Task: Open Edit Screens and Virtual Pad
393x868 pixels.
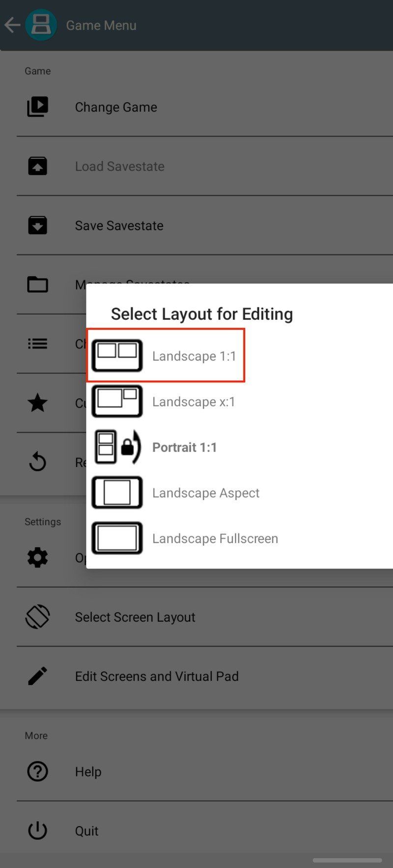Action: 156,676
